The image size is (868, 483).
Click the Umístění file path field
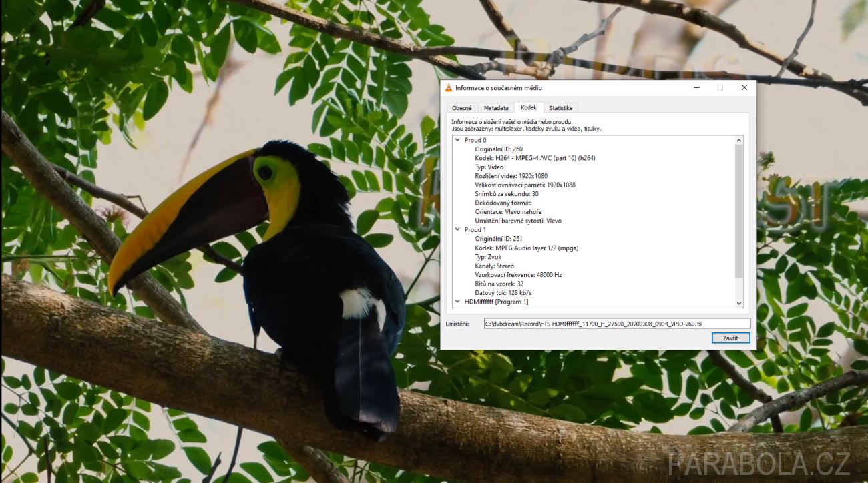(616, 324)
